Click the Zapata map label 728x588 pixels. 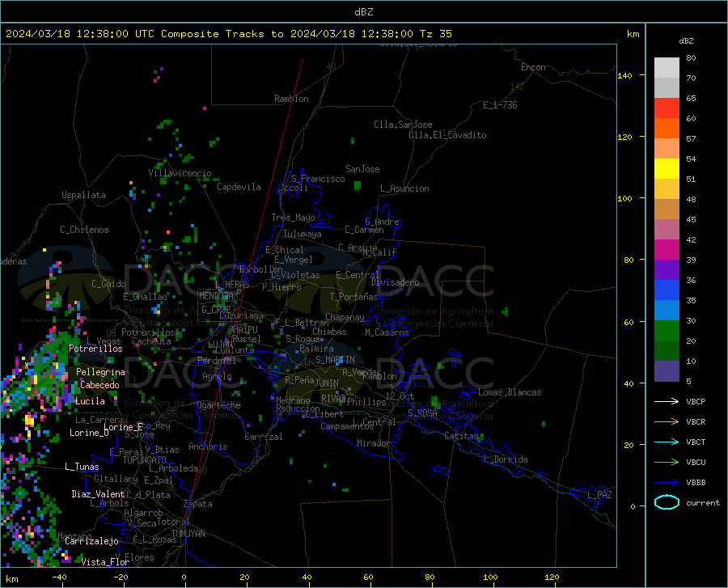pyautogui.click(x=198, y=504)
